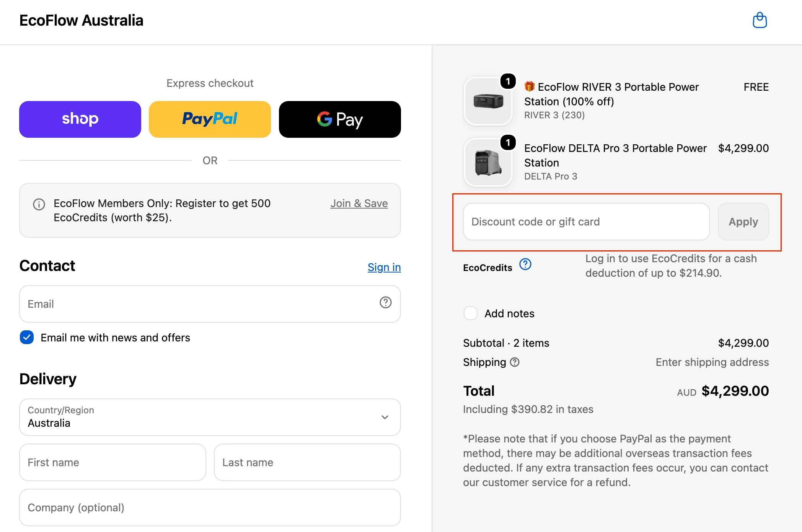Click the 'Log in to use EcoCredits' message
The width and height of the screenshot is (802, 532).
(x=671, y=266)
